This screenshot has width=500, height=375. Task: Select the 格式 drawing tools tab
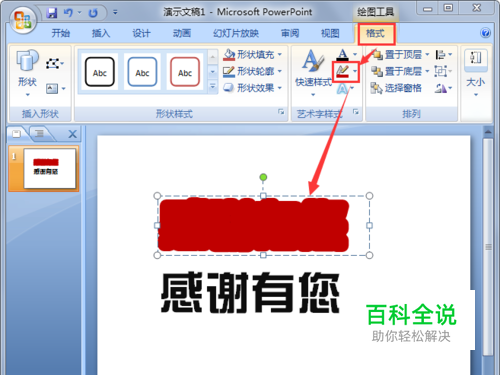tap(376, 33)
